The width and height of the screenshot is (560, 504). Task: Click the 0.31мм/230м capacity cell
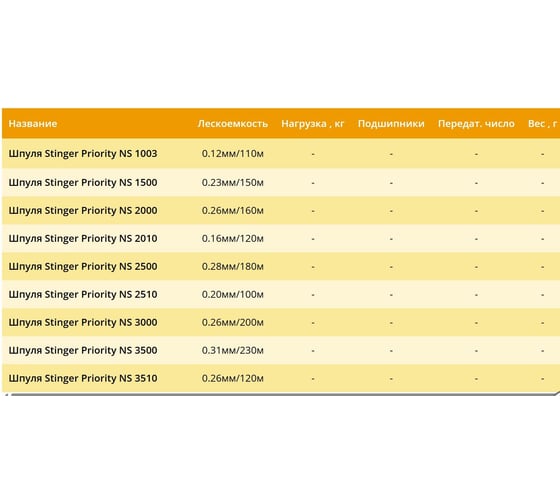(232, 350)
